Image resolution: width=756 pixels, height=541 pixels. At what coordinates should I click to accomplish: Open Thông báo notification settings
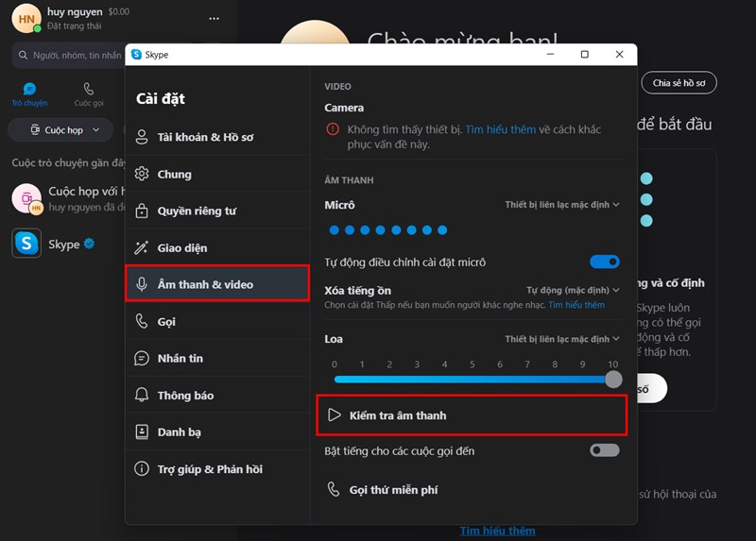[x=217, y=396]
